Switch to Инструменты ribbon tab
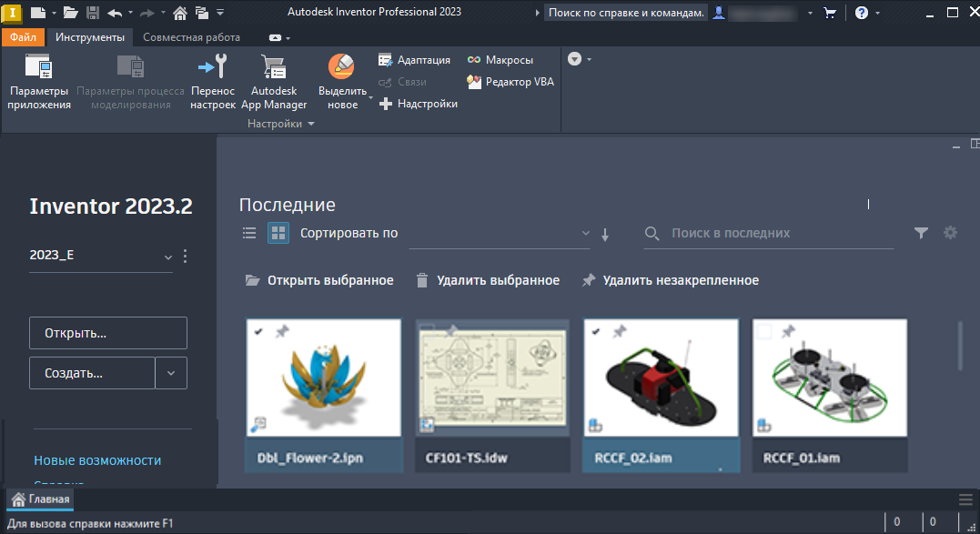980x534 pixels. point(90,37)
